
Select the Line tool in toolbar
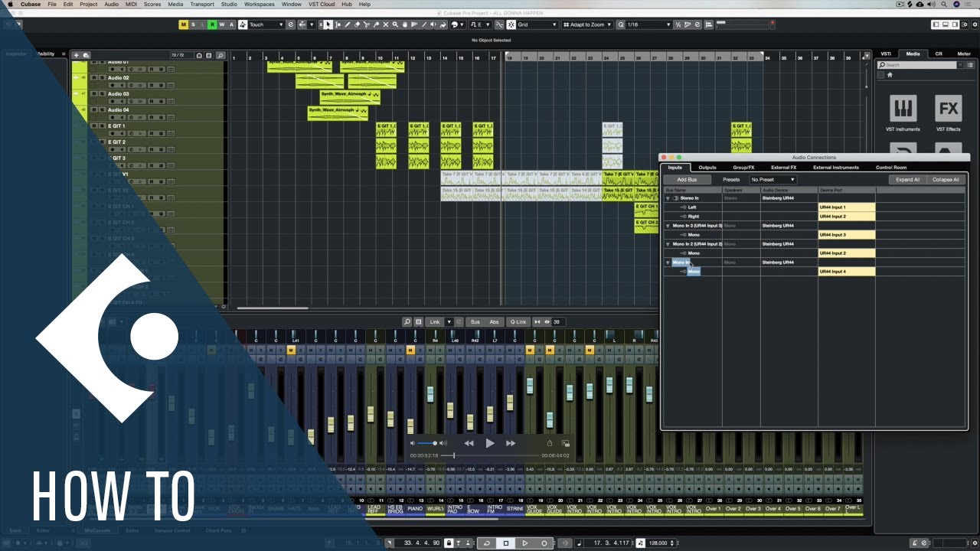click(x=424, y=24)
